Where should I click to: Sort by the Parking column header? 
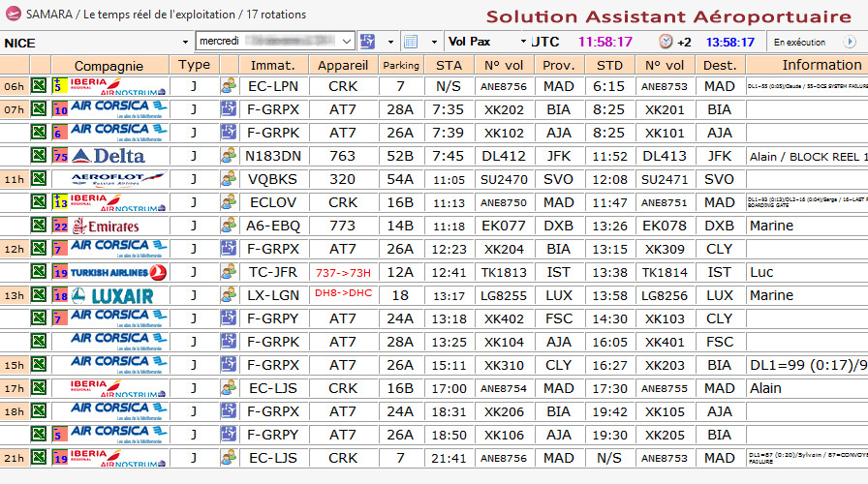pyautogui.click(x=401, y=65)
